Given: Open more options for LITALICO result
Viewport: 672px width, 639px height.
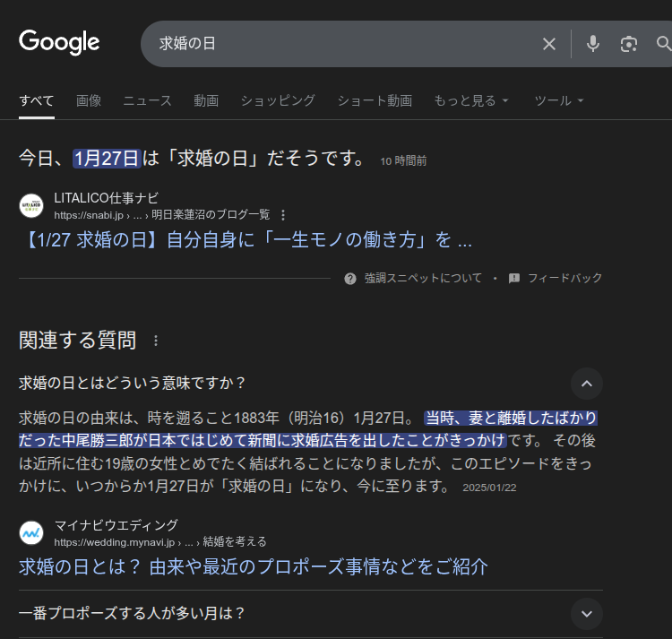Looking at the screenshot, I should (283, 215).
